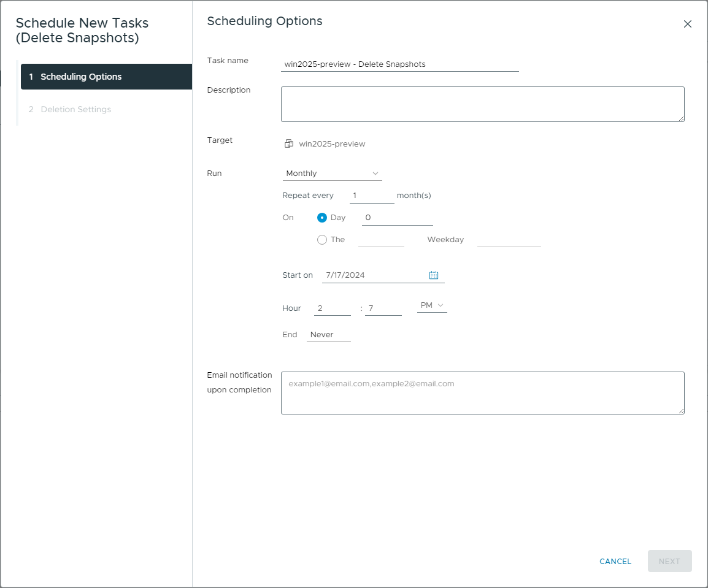Click the Task name text field
Screen dimensions: 708x588
[x=399, y=64]
